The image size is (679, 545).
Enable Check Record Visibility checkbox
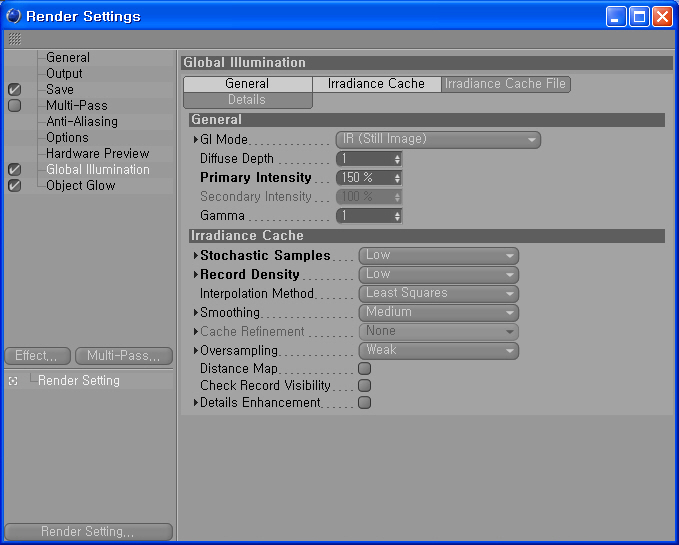click(x=365, y=386)
